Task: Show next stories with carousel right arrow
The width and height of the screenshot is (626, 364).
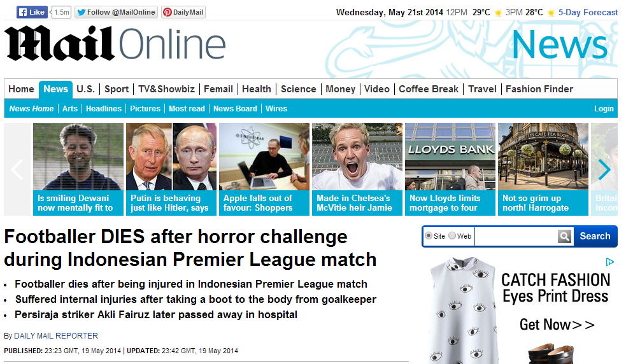Action: pos(604,170)
